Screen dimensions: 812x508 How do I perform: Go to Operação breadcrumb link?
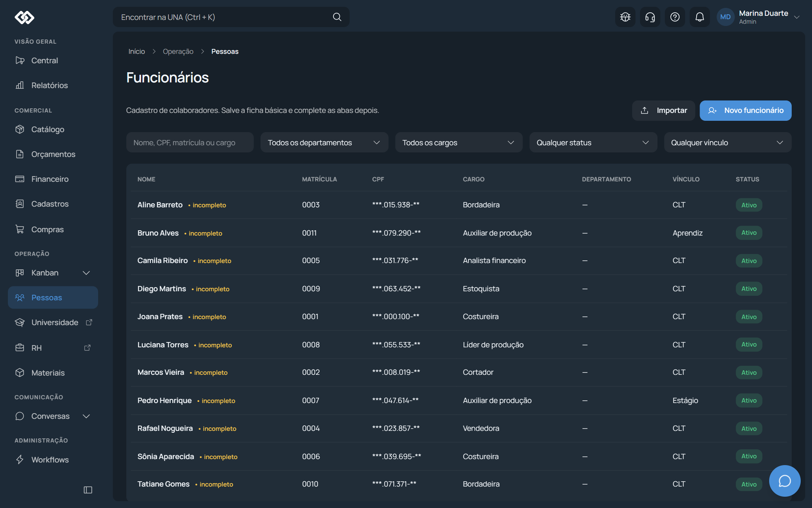pyautogui.click(x=178, y=52)
